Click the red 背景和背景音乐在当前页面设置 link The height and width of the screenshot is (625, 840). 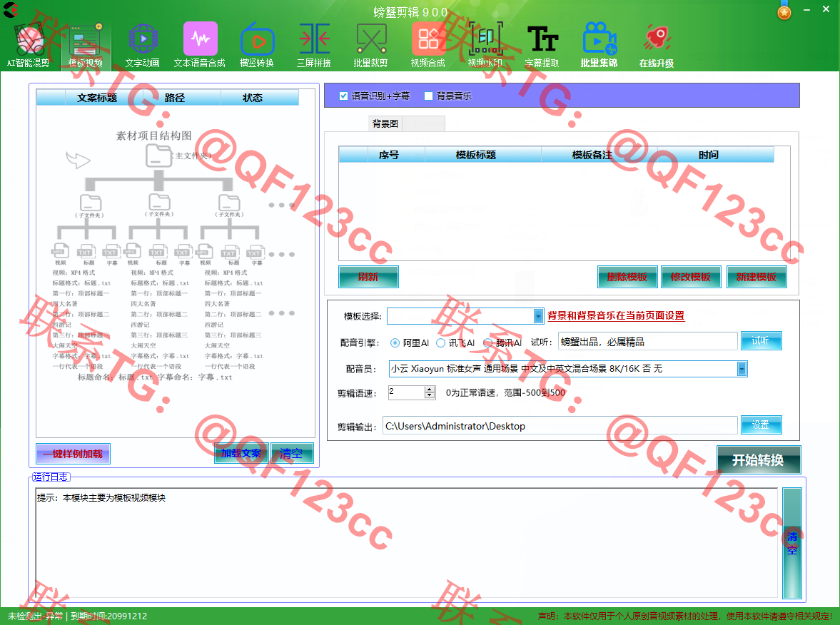[x=615, y=315]
